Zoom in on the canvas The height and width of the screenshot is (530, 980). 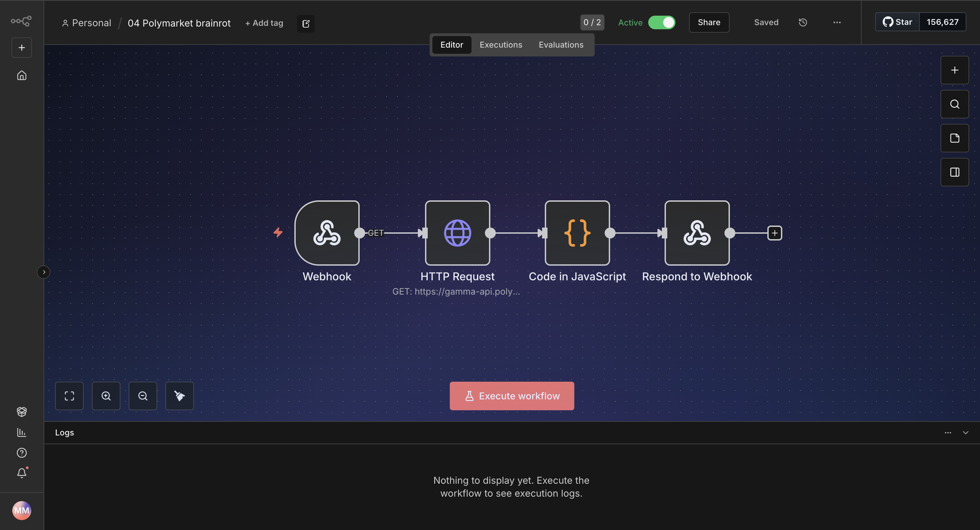(106, 396)
